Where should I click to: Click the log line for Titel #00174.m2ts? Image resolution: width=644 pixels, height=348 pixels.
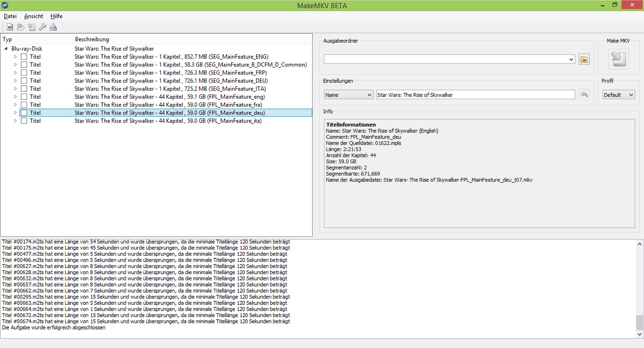[146, 242]
